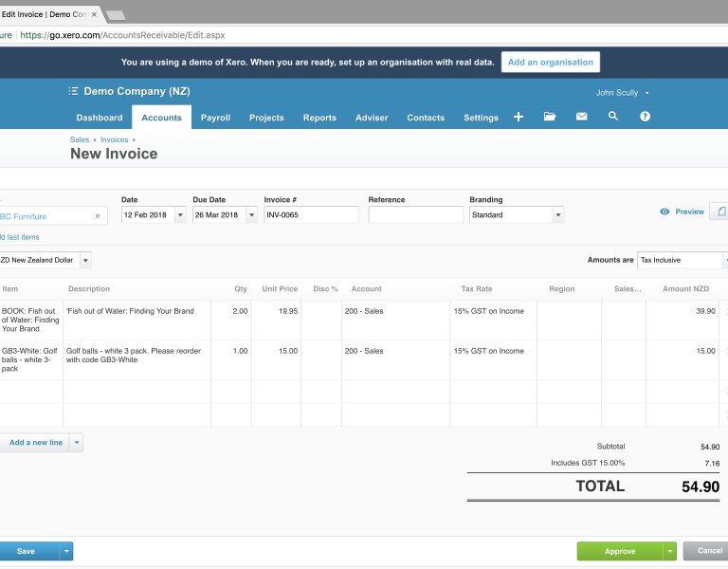Click the Cancel button
Image resolution: width=728 pixels, height=569 pixels.
706,551
